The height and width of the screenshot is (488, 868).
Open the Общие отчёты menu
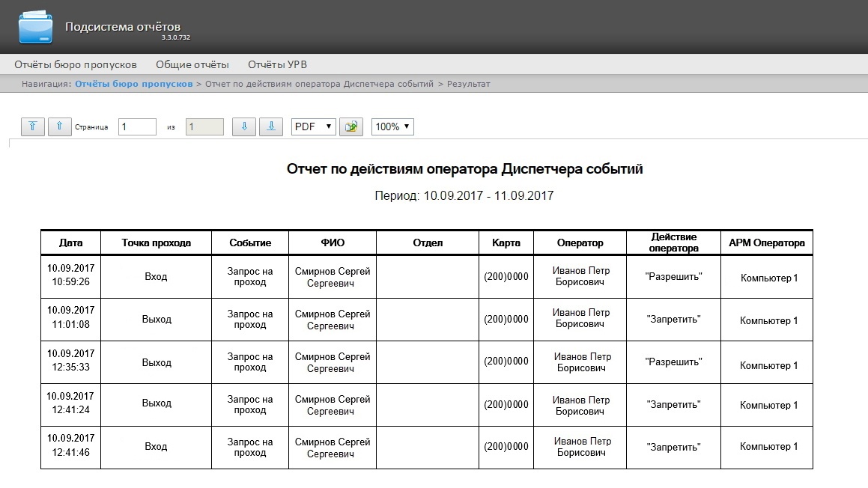(192, 64)
